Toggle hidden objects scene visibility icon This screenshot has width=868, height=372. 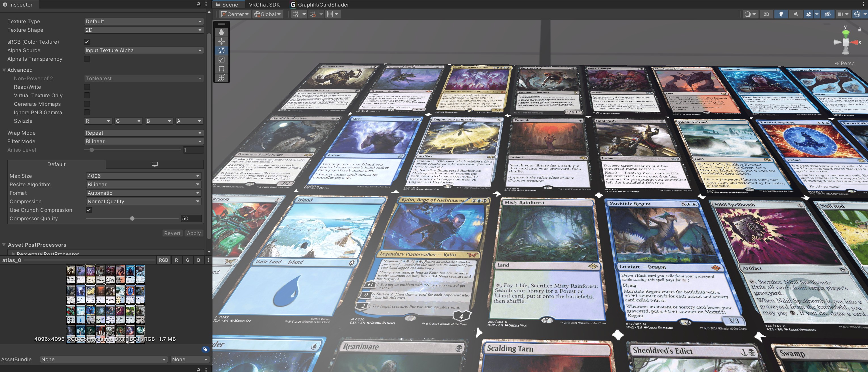pos(827,14)
